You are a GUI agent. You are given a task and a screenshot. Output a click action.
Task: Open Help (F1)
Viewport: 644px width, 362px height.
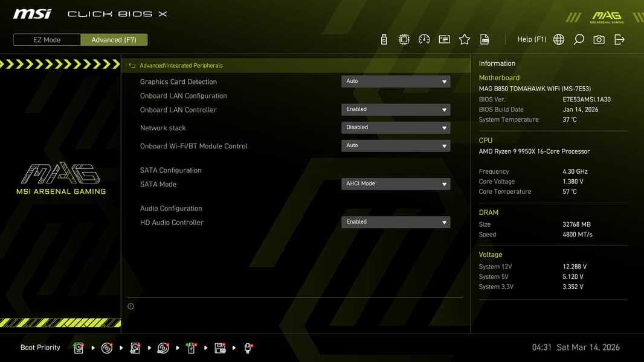click(x=532, y=39)
